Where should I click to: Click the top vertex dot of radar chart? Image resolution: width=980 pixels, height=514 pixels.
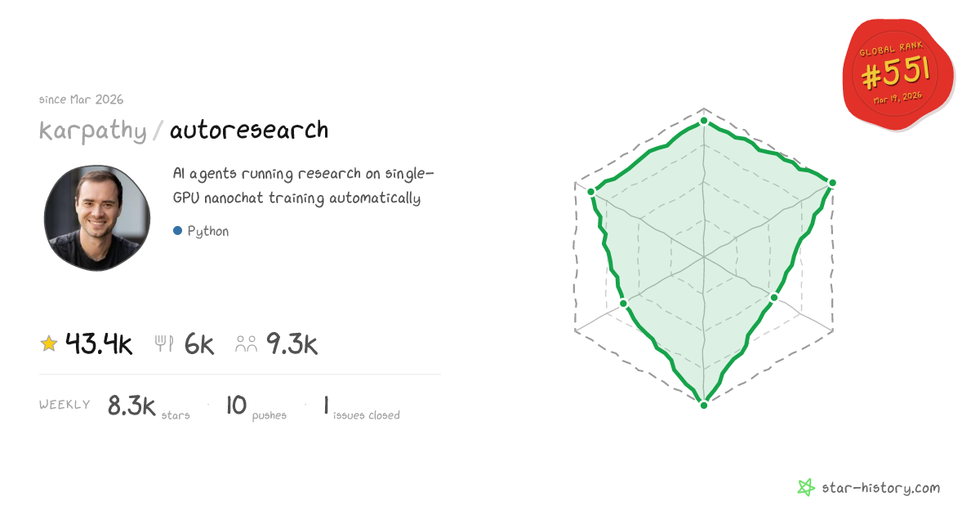pyautogui.click(x=704, y=121)
